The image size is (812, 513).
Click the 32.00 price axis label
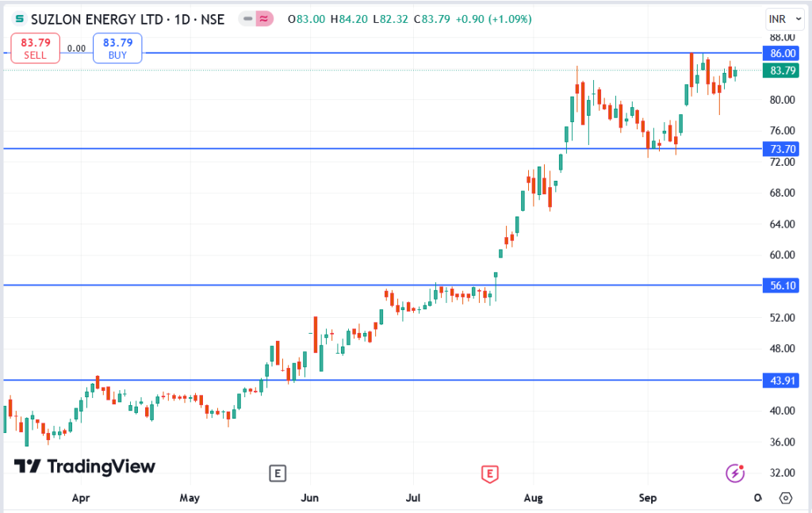[782, 473]
